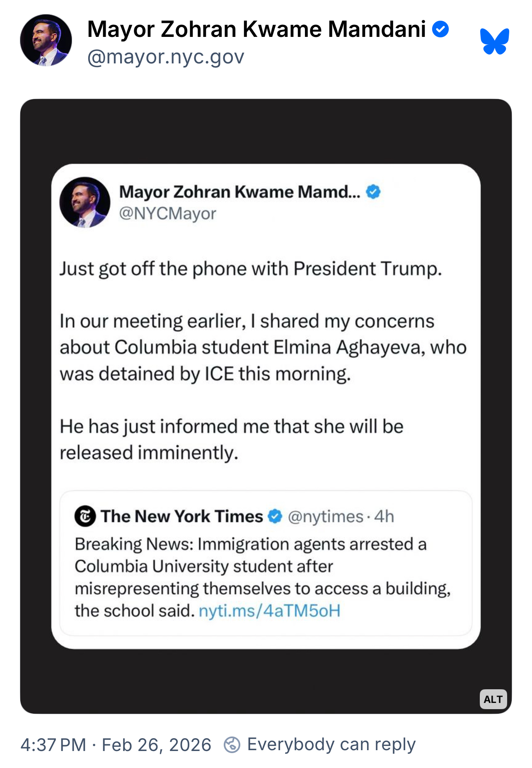The height and width of the screenshot is (768, 532).
Task: Click the blue verified badge beside the post author's name
Action: click(x=440, y=29)
